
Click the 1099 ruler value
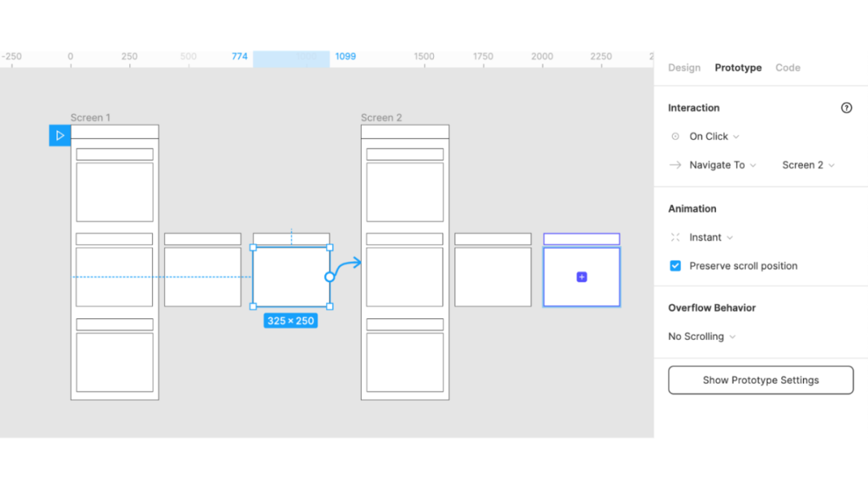tap(346, 56)
